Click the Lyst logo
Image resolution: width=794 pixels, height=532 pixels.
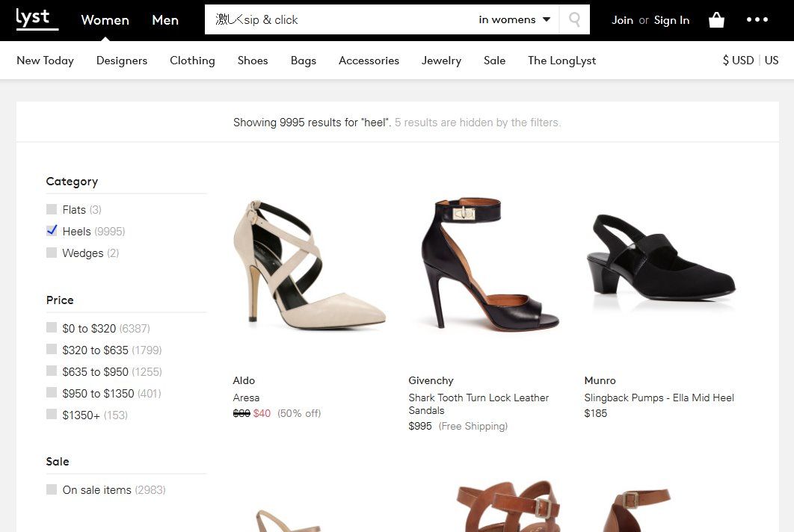click(37, 19)
